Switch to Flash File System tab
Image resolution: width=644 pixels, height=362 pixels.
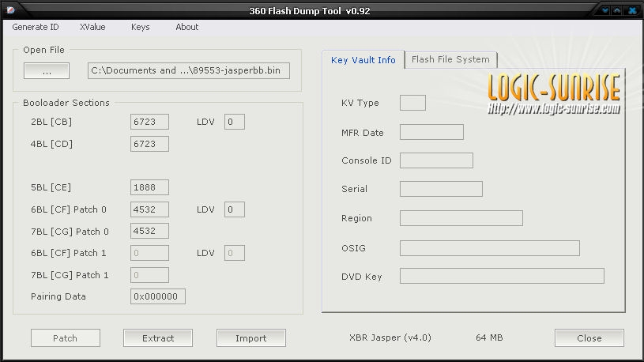point(450,59)
